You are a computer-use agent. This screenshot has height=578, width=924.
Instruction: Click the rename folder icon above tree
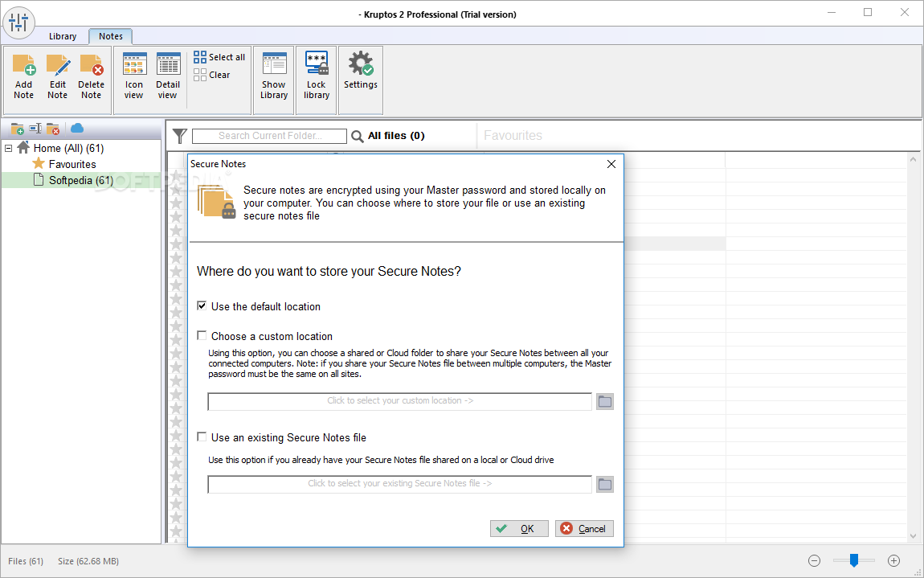(x=35, y=129)
